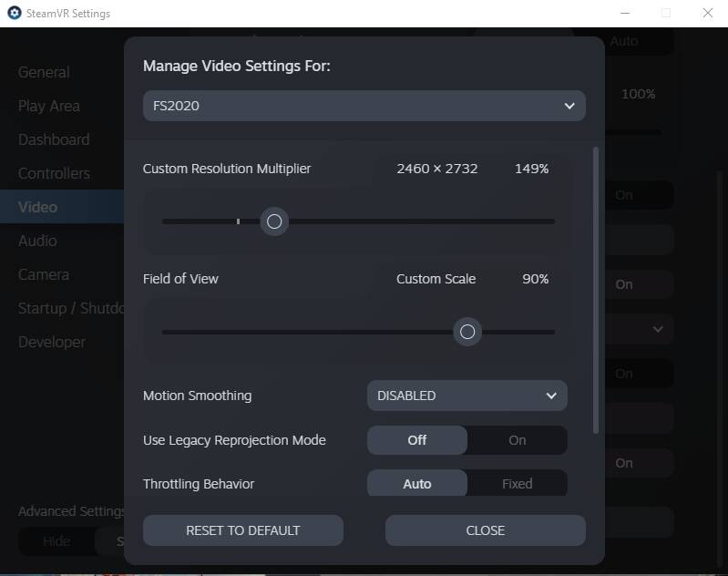The width and height of the screenshot is (728, 576).
Task: Click the Custom Scale label
Action: 436,279
